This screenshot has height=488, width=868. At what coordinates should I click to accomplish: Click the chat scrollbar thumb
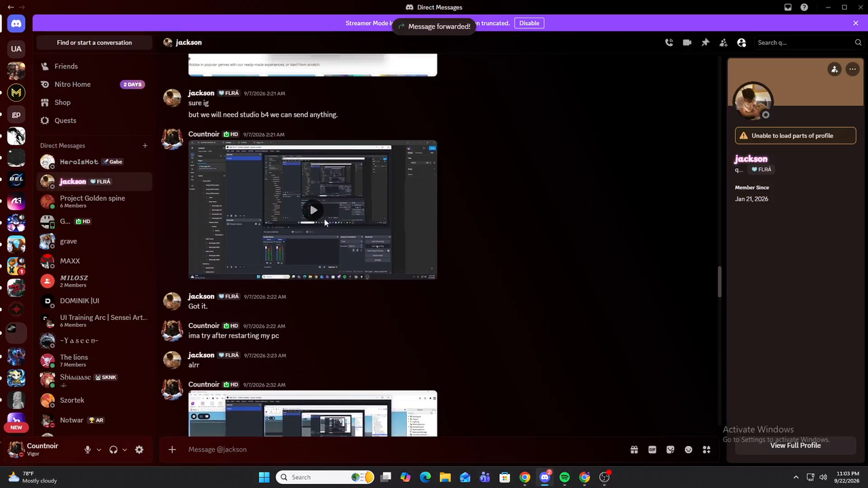719,282
